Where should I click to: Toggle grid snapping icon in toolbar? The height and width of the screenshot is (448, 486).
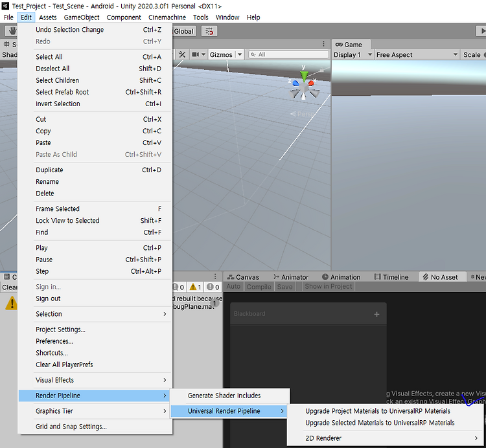coord(209,31)
